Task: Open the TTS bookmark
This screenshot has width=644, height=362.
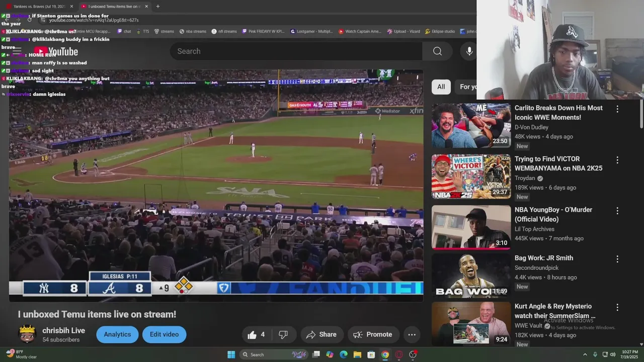Action: 142,31
